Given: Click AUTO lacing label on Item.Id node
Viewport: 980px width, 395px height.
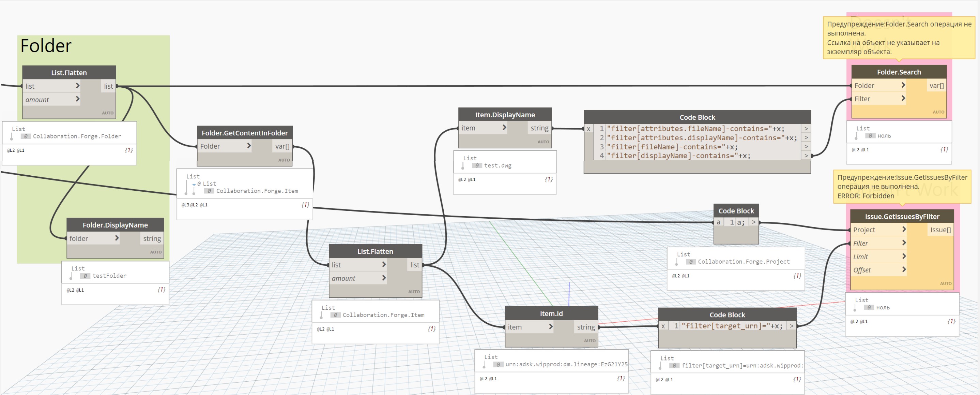Looking at the screenshot, I should point(590,340).
